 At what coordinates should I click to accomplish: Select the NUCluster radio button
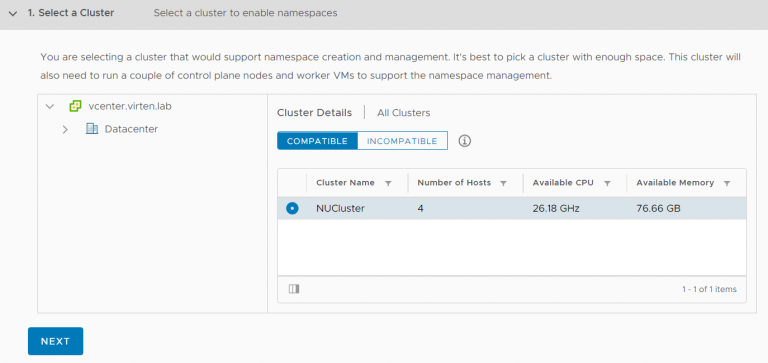click(292, 209)
